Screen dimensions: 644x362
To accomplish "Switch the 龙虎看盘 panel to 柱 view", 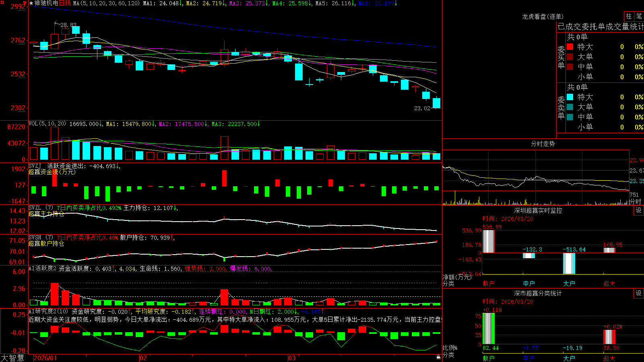I will coord(629,16).
